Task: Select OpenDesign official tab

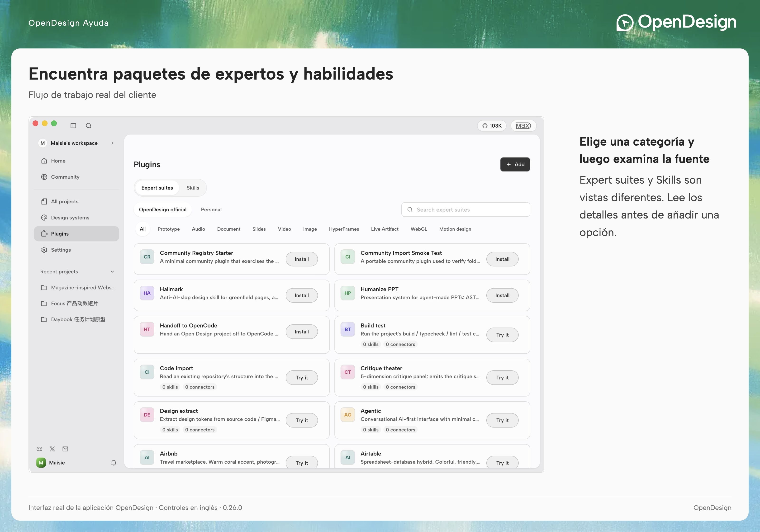Action: click(x=162, y=209)
